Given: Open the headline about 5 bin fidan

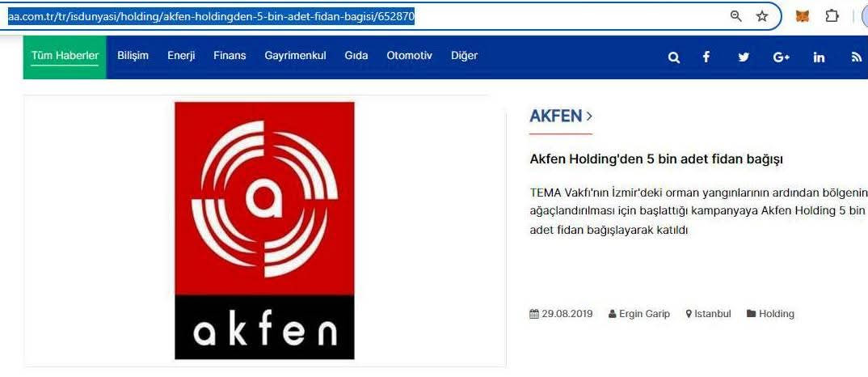Looking at the screenshot, I should [656, 159].
